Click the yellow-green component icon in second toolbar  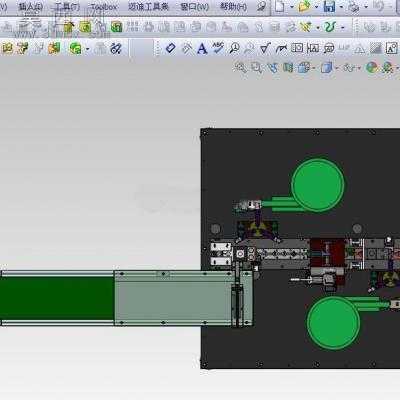click(x=85, y=27)
